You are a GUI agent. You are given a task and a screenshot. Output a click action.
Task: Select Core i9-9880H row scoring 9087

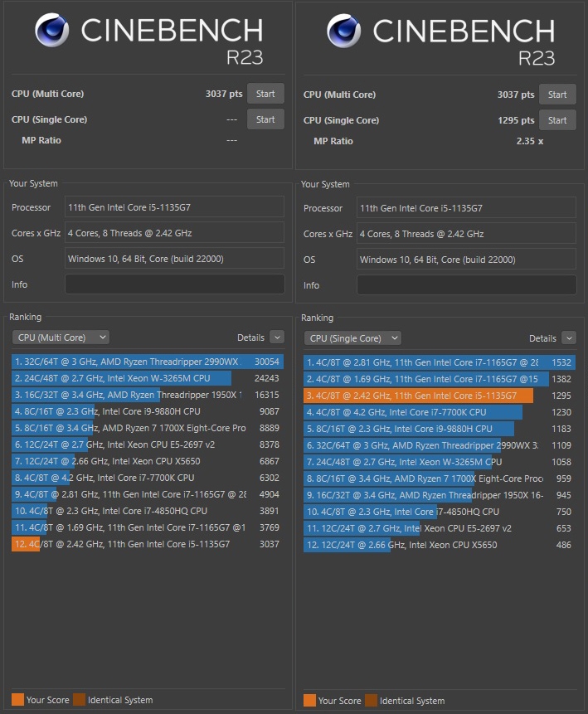pos(148,411)
